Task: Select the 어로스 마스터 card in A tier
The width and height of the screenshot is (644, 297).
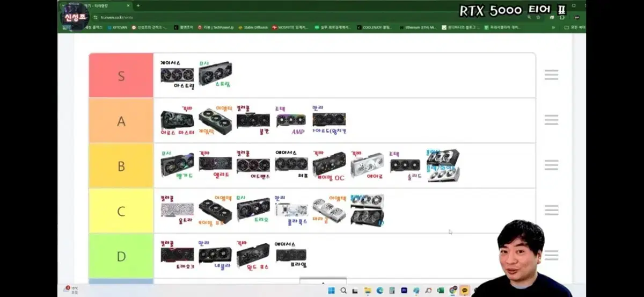Action: click(x=178, y=120)
